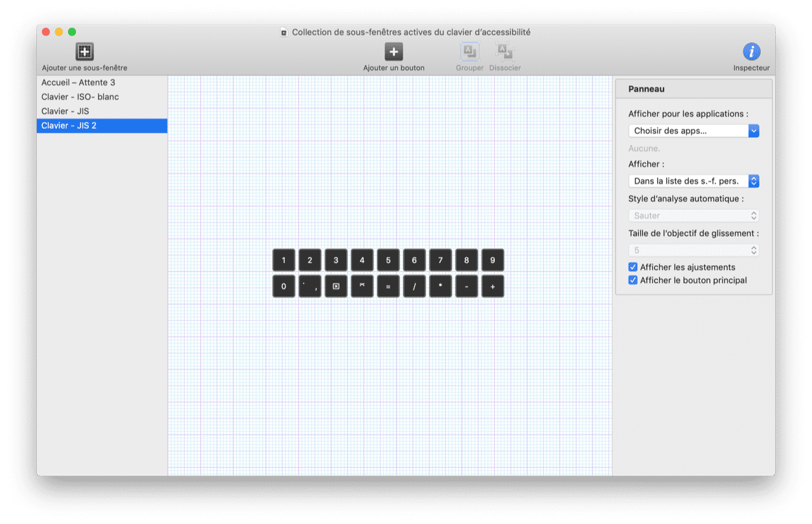Viewport: 812px width, 524px height.
Task: Click the Grouper toolbar icon
Action: click(469, 52)
